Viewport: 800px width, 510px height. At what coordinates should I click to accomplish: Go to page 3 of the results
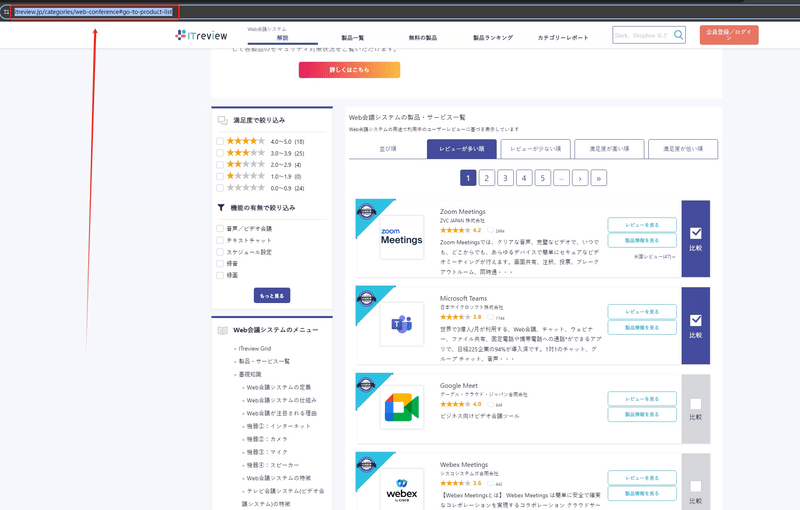(x=505, y=178)
